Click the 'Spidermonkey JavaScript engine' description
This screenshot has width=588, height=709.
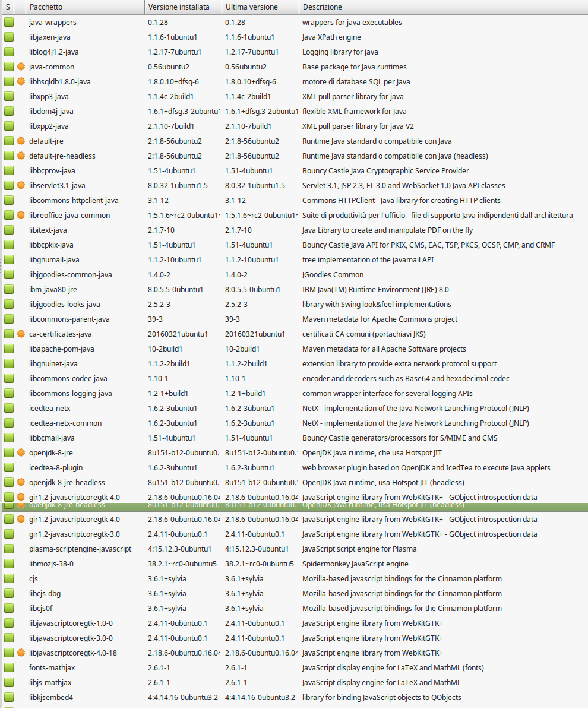click(x=356, y=564)
